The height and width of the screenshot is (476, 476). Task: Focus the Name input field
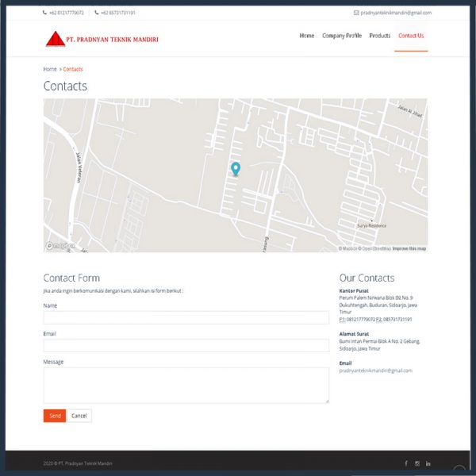coord(186,317)
